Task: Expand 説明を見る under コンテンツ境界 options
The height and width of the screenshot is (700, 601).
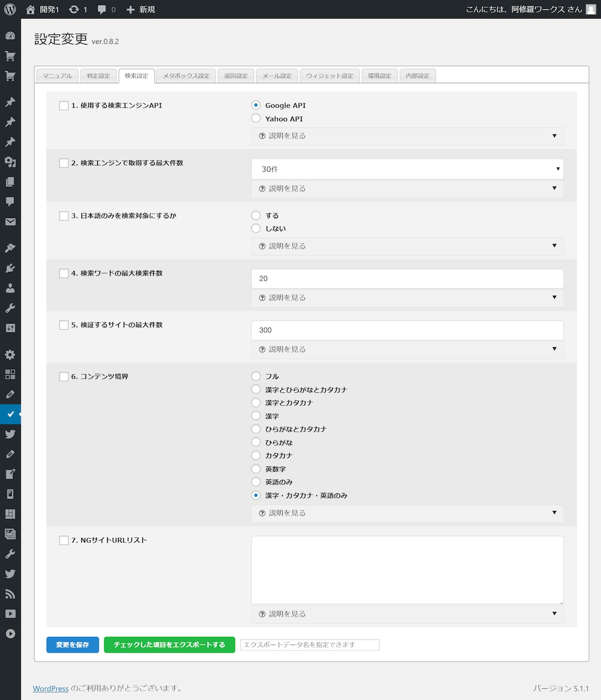Action: coord(407,513)
